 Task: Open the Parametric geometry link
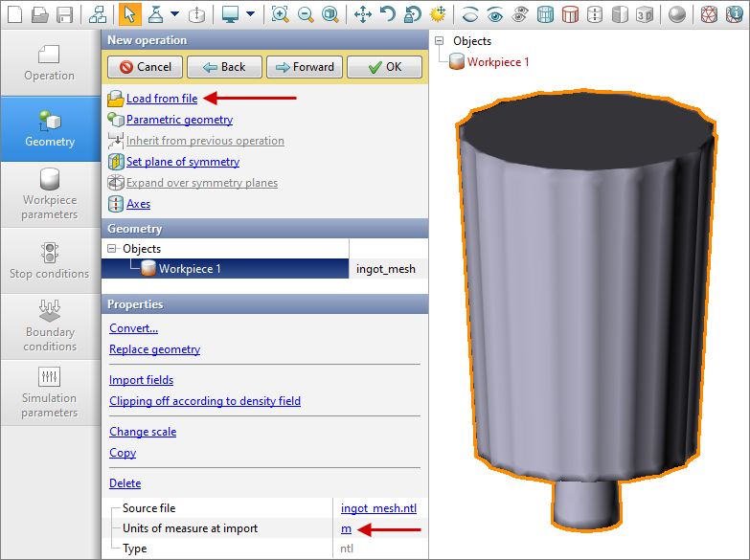[x=179, y=120]
